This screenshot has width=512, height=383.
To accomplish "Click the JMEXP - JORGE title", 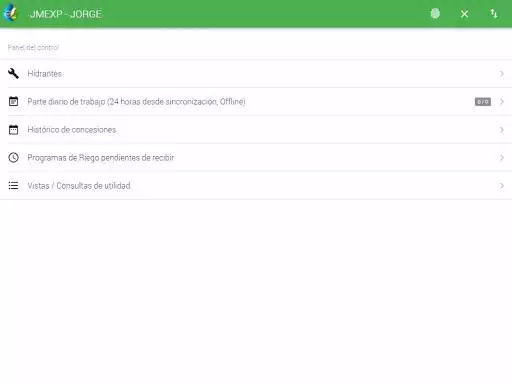I will (65, 14).
